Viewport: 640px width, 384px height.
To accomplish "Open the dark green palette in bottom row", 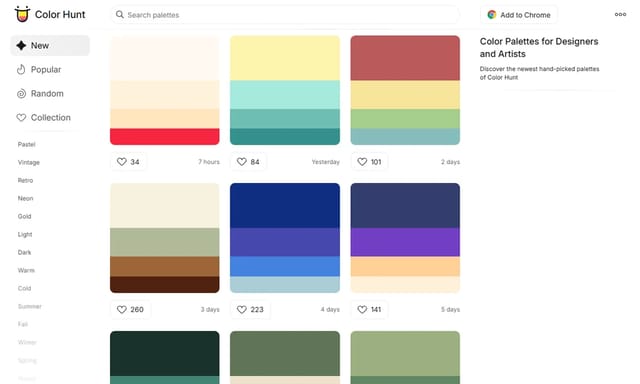I will point(164,357).
